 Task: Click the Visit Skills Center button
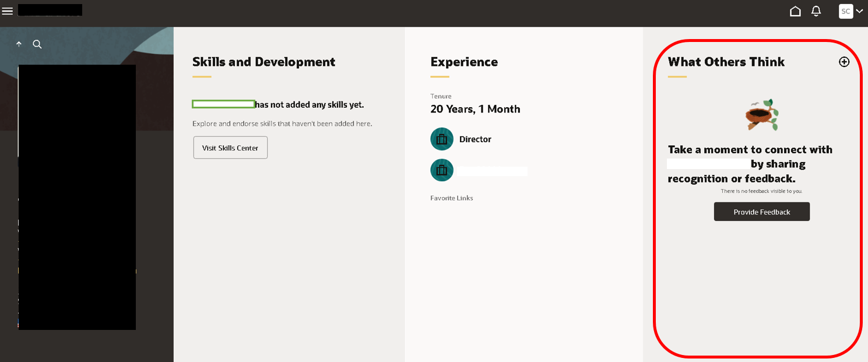coord(230,147)
